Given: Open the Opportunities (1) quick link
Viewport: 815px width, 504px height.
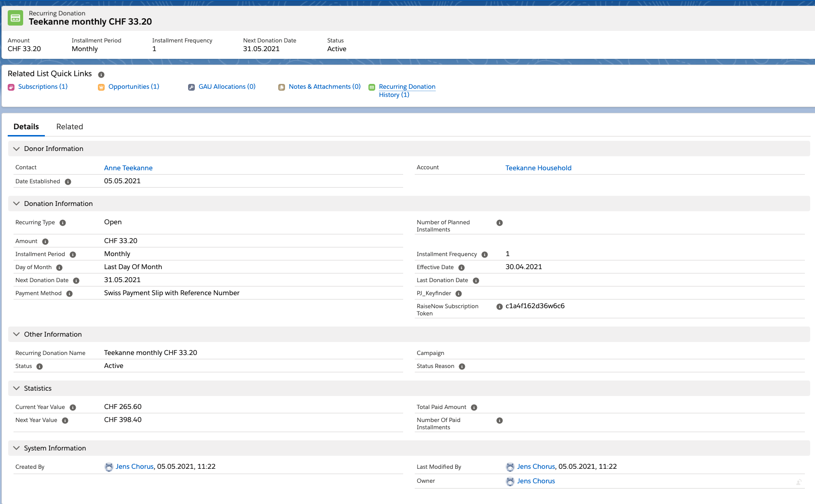Looking at the screenshot, I should point(134,87).
